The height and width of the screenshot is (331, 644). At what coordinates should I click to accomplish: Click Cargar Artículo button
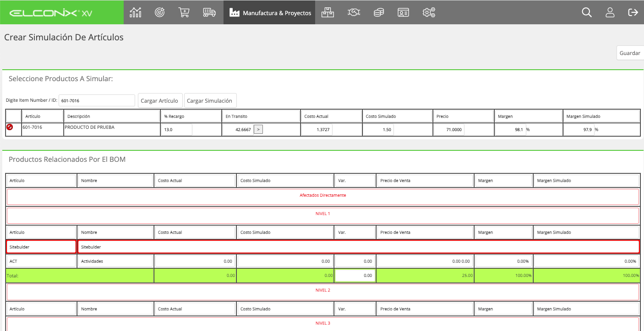tap(159, 101)
